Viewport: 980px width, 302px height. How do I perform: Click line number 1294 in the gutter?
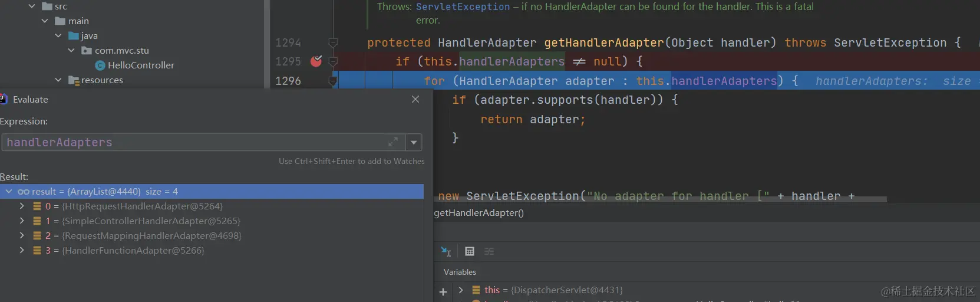point(288,42)
